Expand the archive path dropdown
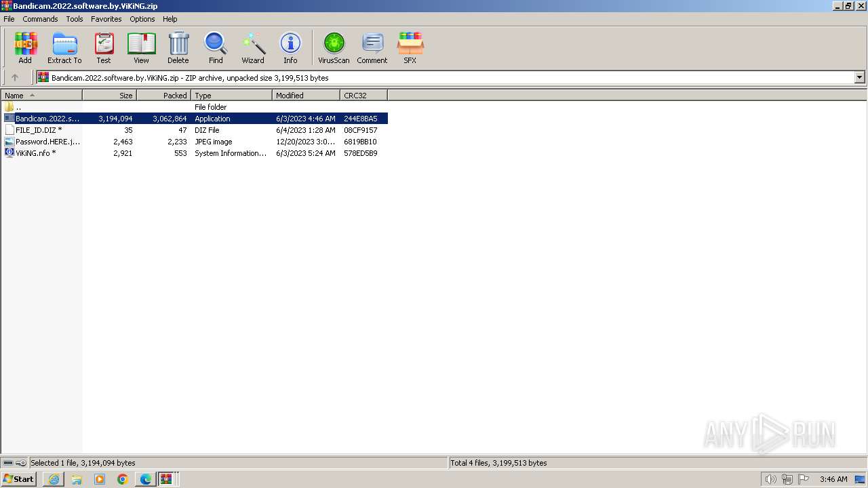 pos(859,77)
